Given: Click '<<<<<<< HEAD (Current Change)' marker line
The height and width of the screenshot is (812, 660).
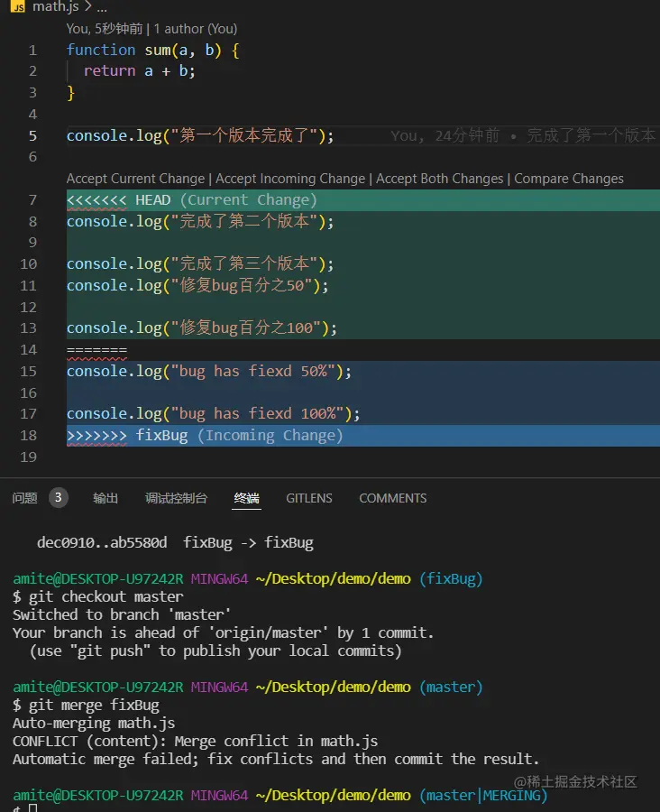Looking at the screenshot, I should point(191,200).
